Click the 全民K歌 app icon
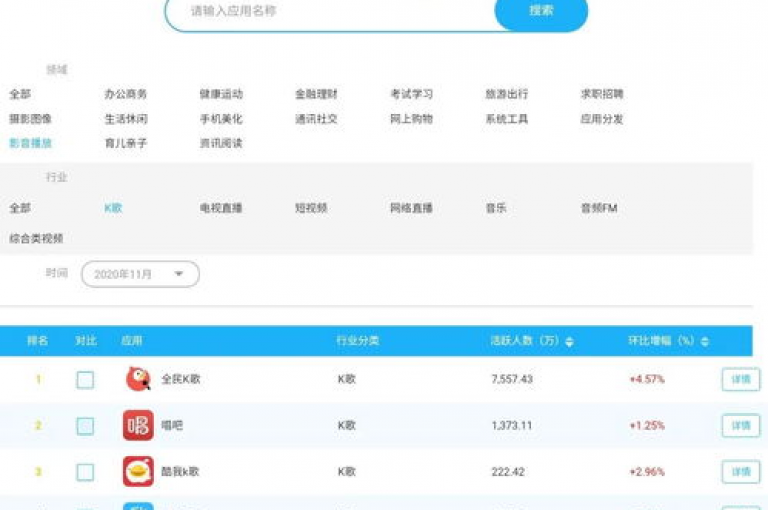 pos(138,379)
